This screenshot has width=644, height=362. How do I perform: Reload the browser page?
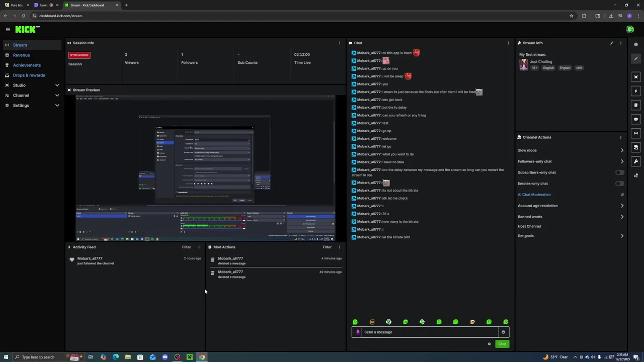click(x=23, y=16)
